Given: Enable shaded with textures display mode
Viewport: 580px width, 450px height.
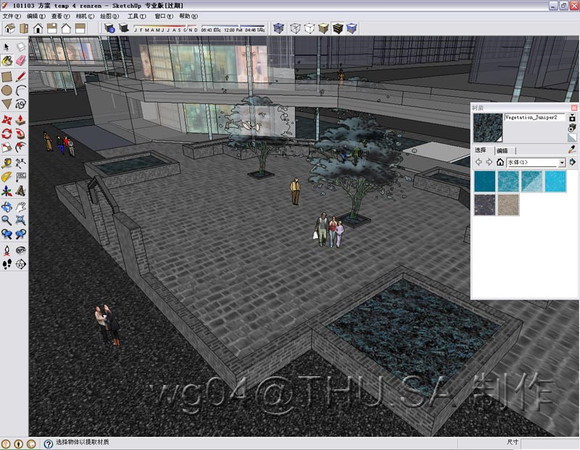Looking at the screenshot, I should [337, 28].
